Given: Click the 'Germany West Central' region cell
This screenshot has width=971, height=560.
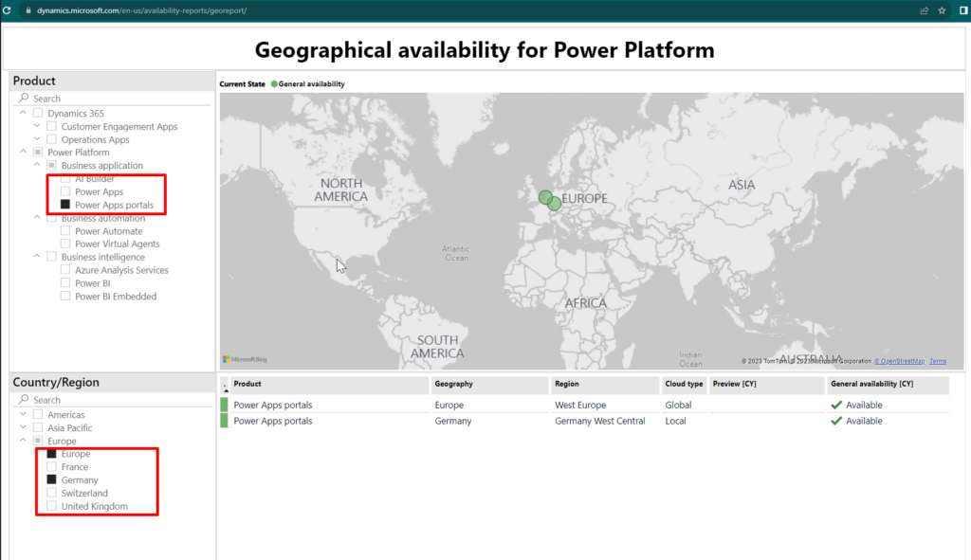Looking at the screenshot, I should coord(599,421).
